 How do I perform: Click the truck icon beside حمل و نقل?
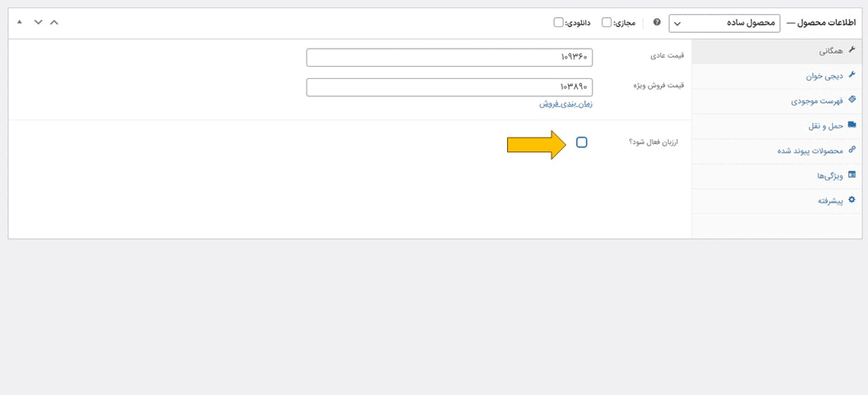852,125
